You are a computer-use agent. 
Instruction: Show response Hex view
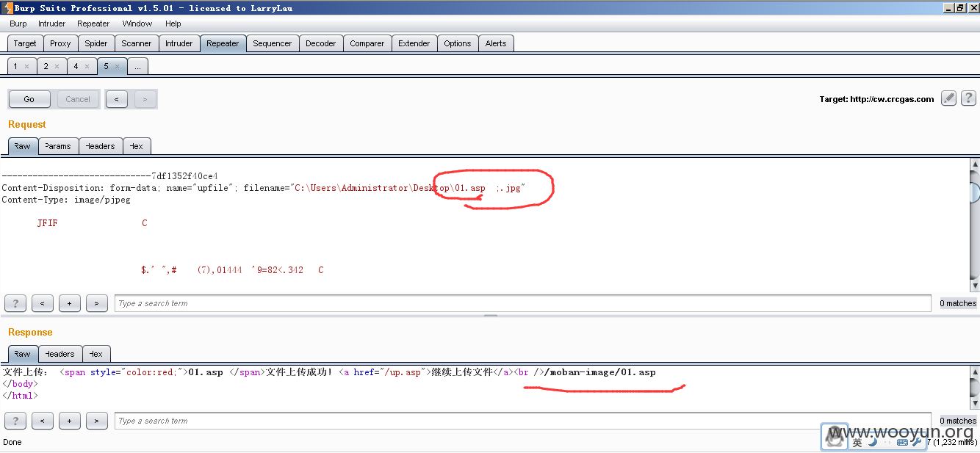[x=96, y=354]
